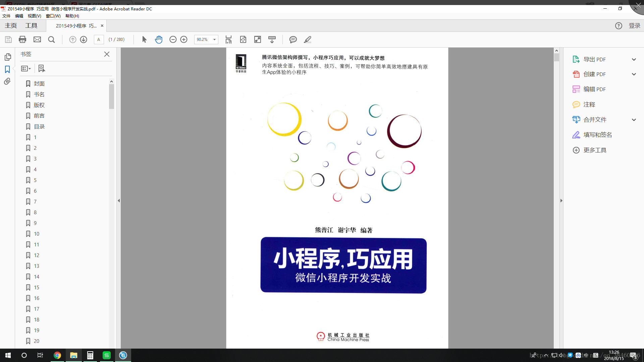644x362 pixels.
Task: Open the Help question mark icon
Action: coord(619,26)
